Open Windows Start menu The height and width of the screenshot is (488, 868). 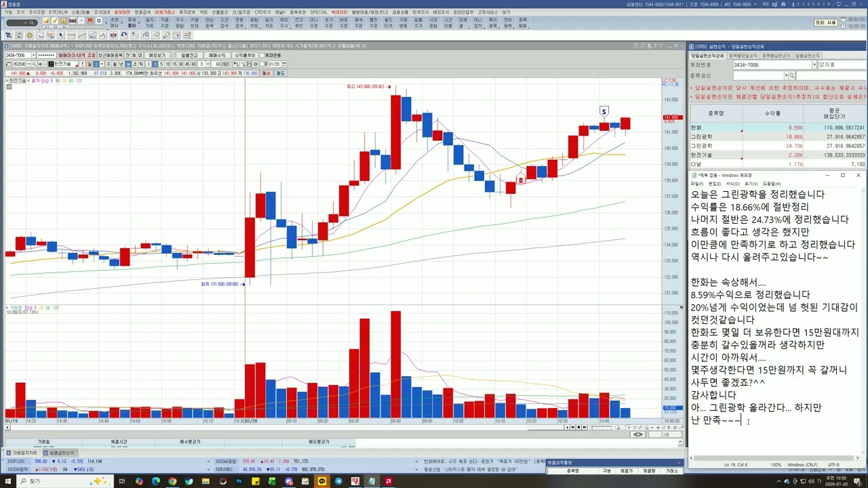[8, 481]
